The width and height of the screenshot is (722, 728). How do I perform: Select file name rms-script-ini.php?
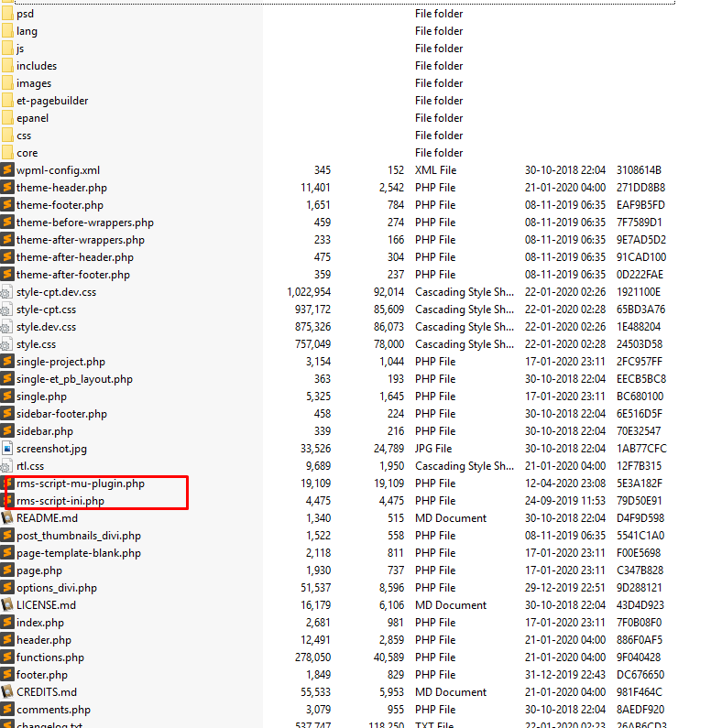[60, 501]
